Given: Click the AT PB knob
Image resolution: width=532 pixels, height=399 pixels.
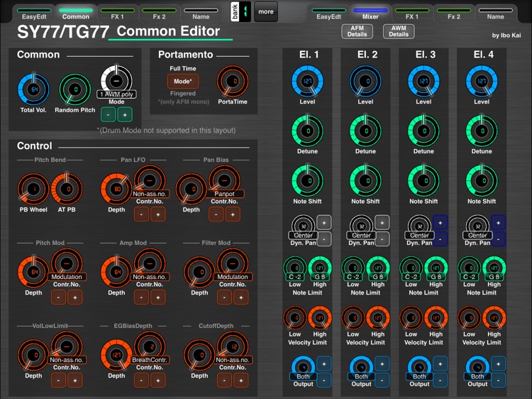Looking at the screenshot, I should [67, 189].
